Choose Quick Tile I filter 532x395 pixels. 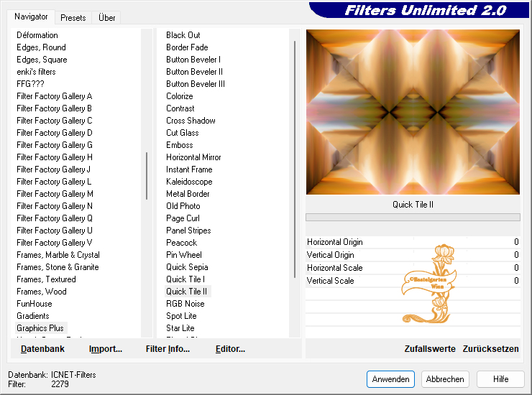pos(185,279)
